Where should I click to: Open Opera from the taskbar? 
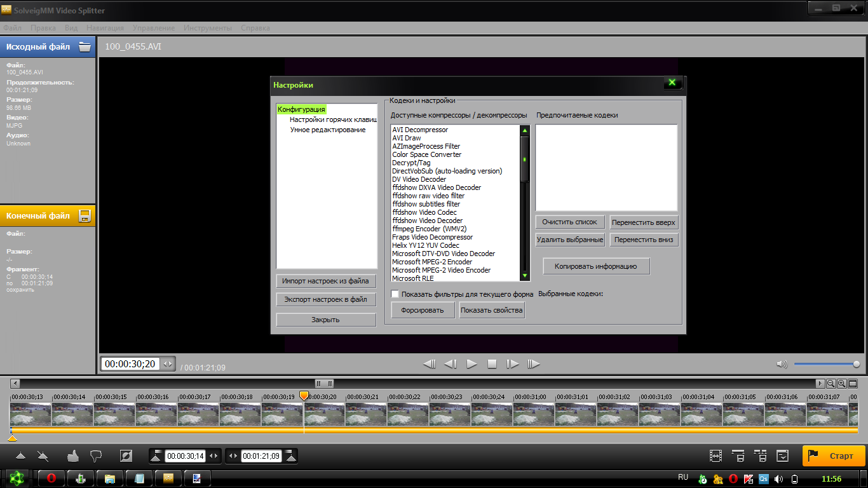click(x=51, y=478)
